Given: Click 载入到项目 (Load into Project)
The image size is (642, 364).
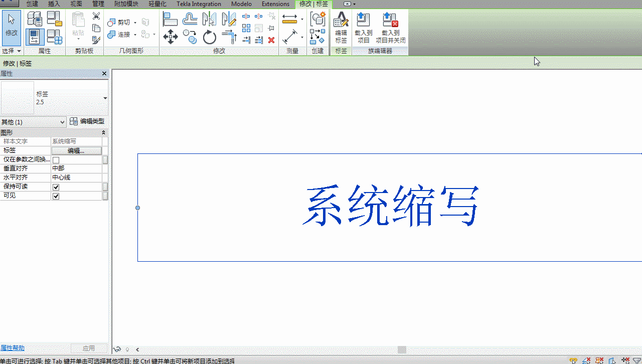Looking at the screenshot, I should (364, 28).
